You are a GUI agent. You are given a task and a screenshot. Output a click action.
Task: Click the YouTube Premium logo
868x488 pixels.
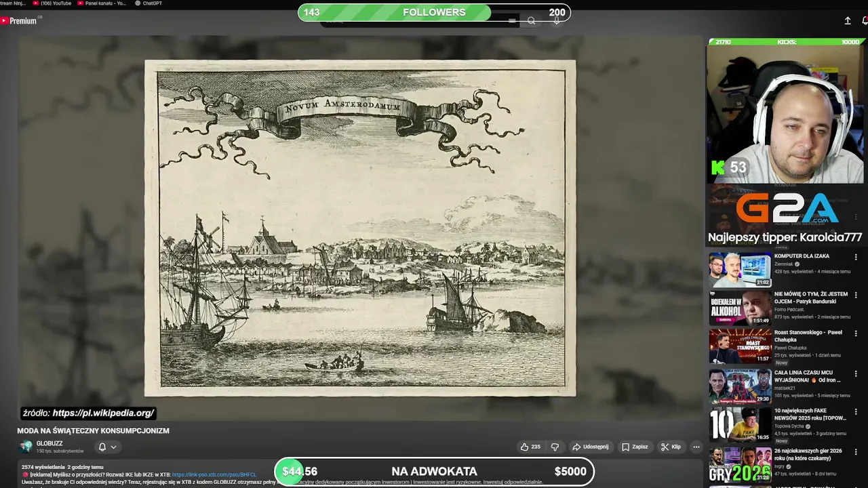(20, 21)
